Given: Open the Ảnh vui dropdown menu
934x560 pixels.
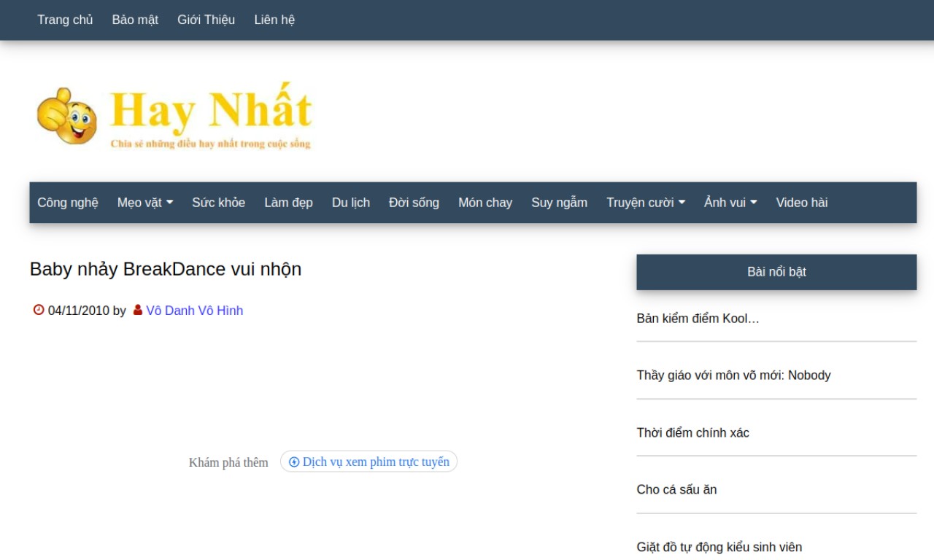Looking at the screenshot, I should point(730,203).
